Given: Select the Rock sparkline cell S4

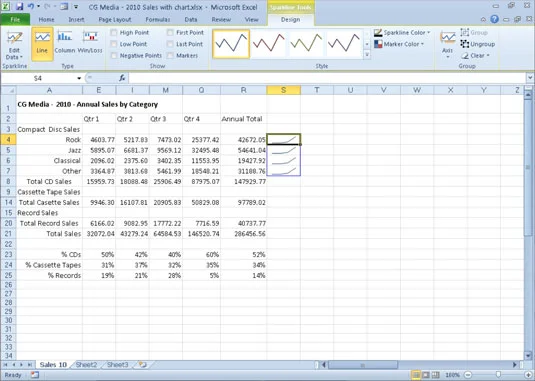Looking at the screenshot, I should (x=284, y=140).
